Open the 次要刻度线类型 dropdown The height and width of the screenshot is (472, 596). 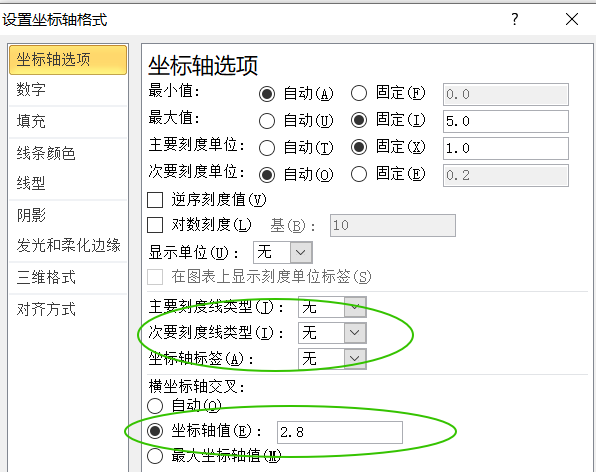(332, 333)
